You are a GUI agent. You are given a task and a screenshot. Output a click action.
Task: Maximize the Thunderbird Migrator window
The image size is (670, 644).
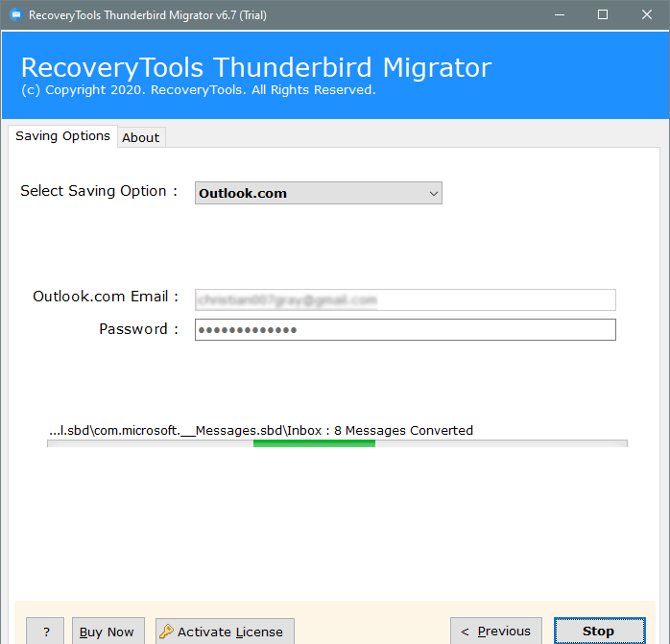click(x=603, y=15)
